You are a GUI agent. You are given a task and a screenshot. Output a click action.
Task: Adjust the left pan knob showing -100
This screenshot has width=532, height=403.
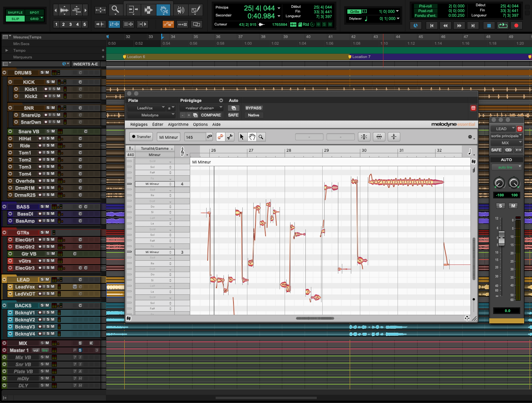click(499, 183)
